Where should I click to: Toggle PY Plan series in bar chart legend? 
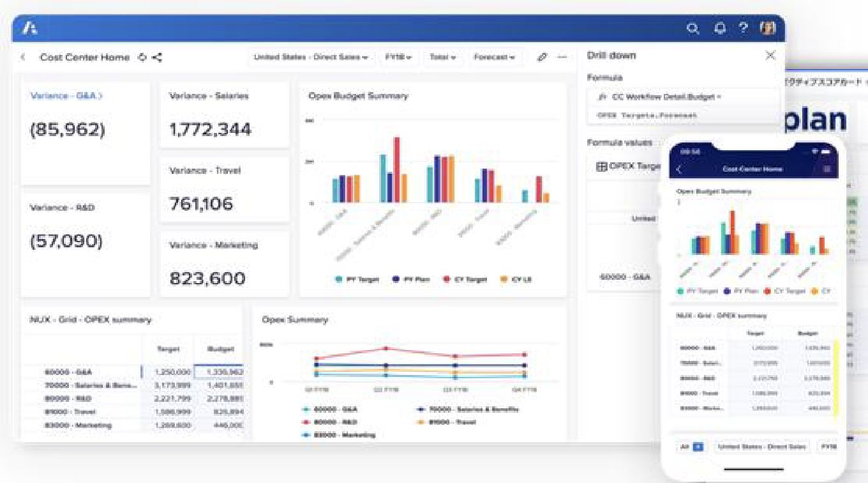pyautogui.click(x=415, y=280)
